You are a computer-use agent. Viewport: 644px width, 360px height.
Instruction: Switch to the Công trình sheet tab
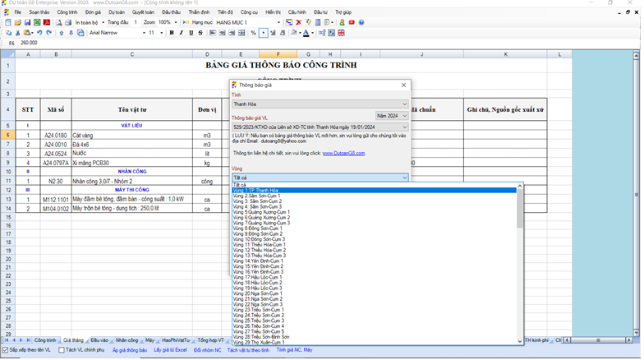pyautogui.click(x=45, y=341)
